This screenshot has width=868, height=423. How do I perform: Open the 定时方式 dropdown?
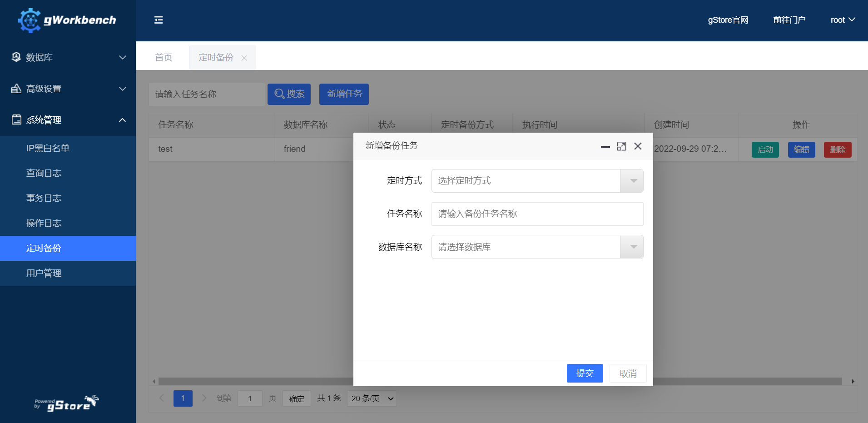537,181
